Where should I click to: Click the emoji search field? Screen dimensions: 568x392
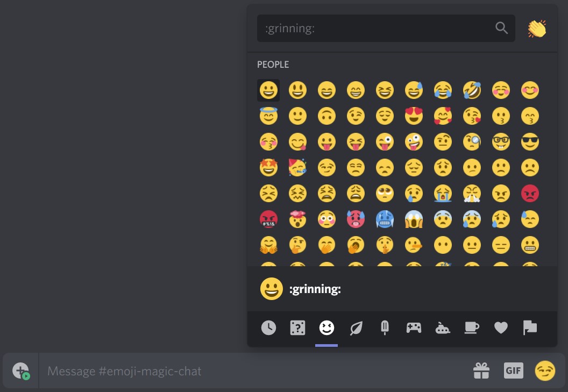point(386,28)
